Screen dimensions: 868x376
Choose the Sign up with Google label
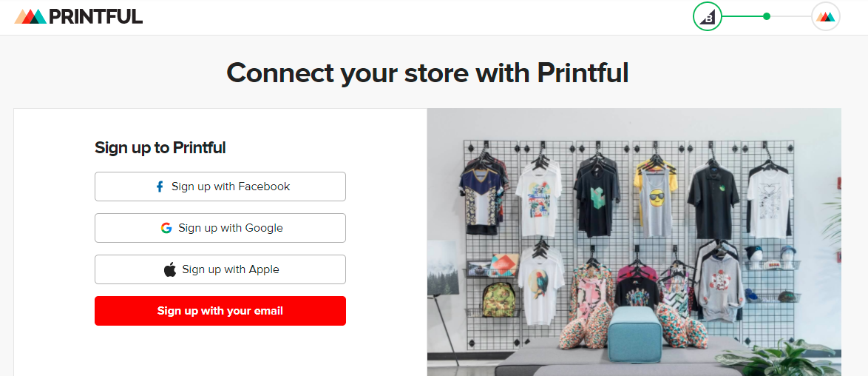pyautogui.click(x=231, y=228)
